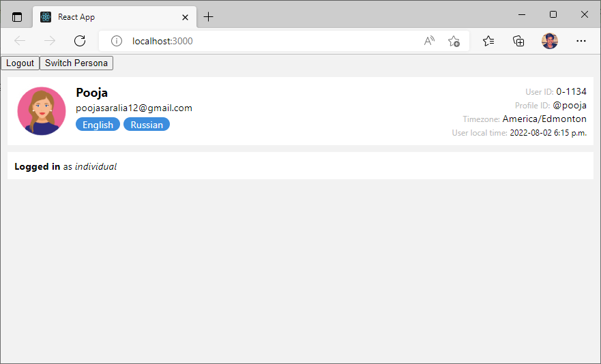Click the browser profile avatar
601x364 pixels.
[x=550, y=41]
